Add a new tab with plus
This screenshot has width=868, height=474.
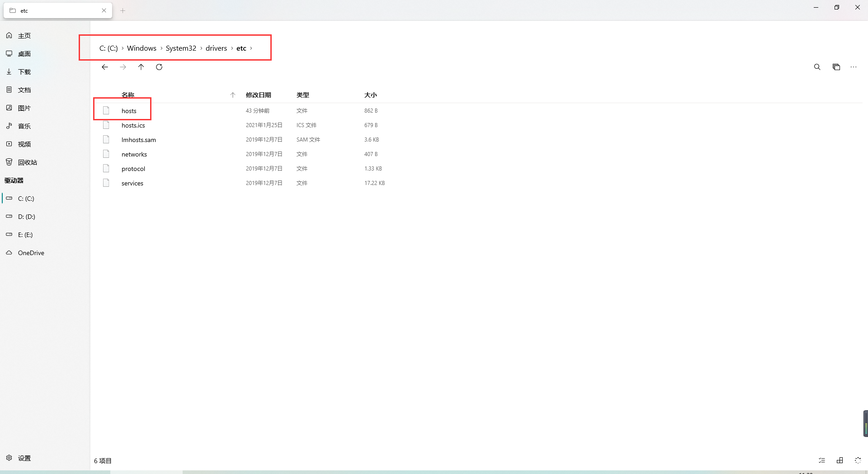click(x=123, y=10)
